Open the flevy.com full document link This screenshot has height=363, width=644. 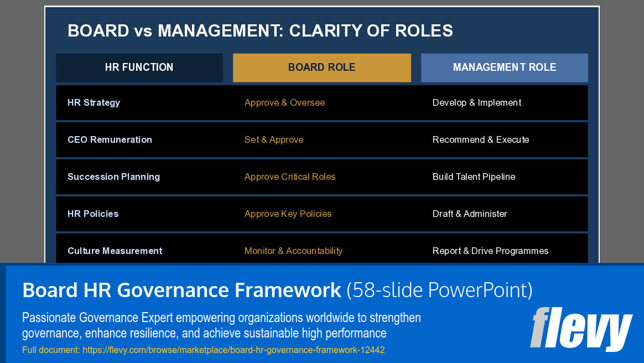pyautogui.click(x=233, y=350)
